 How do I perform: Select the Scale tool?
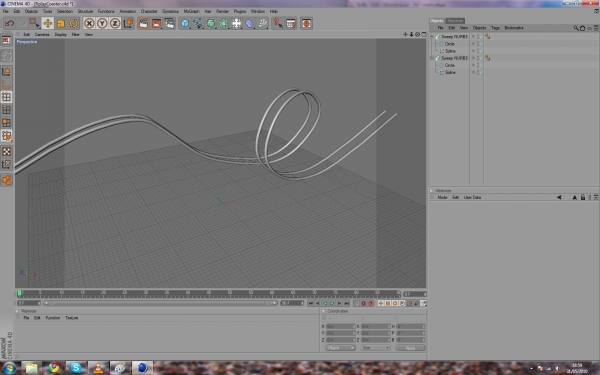[60, 23]
